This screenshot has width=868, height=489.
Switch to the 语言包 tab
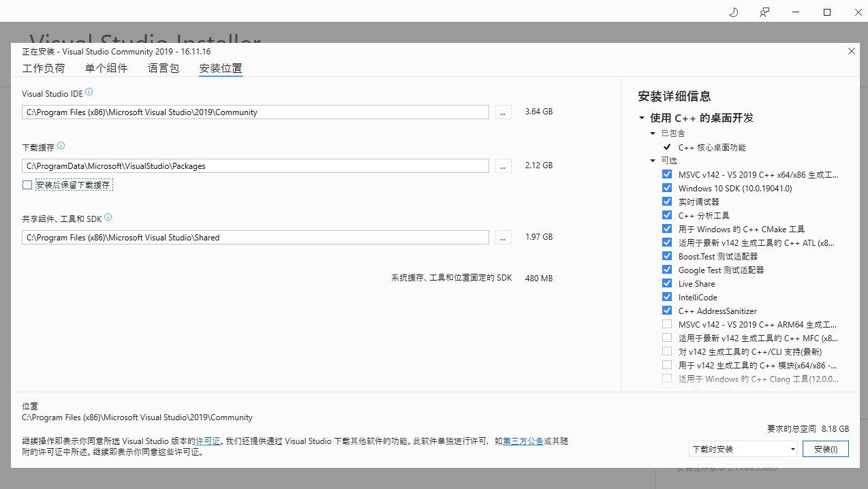pyautogui.click(x=164, y=68)
